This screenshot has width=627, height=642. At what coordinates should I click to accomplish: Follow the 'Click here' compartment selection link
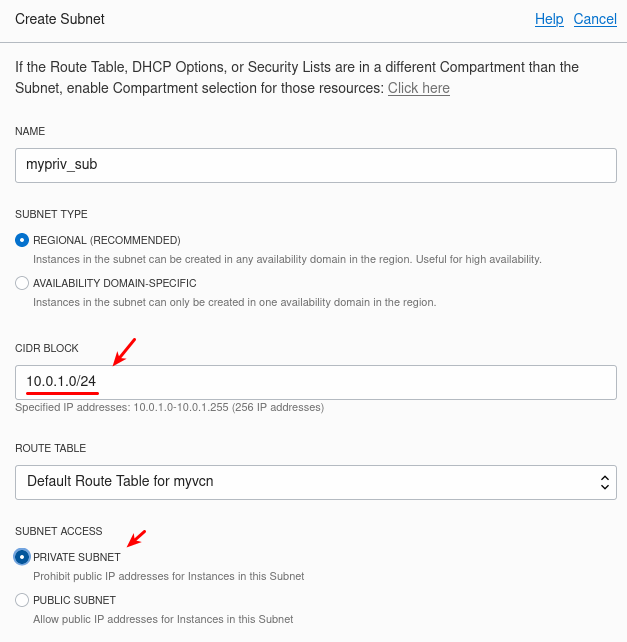point(419,88)
